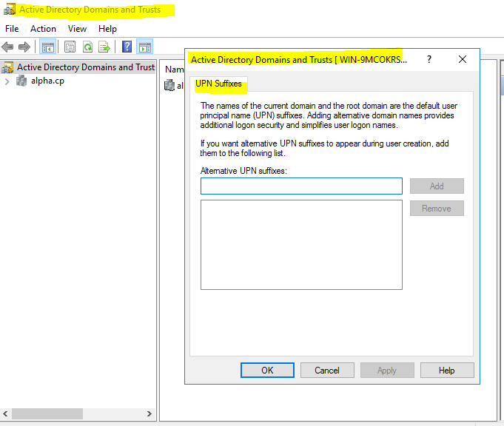Toggle Show/Hide Action Pane icon
Viewport: 504px width, 426px height.
coord(144,47)
